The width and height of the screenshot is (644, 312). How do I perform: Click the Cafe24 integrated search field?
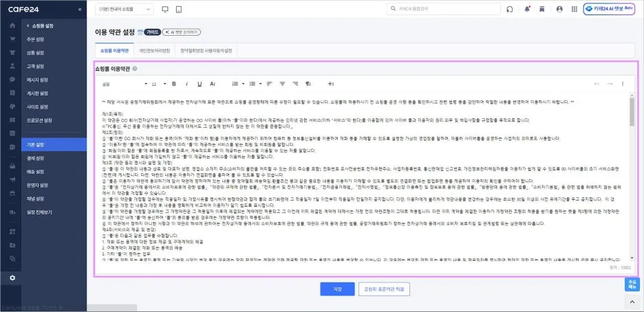point(444,9)
